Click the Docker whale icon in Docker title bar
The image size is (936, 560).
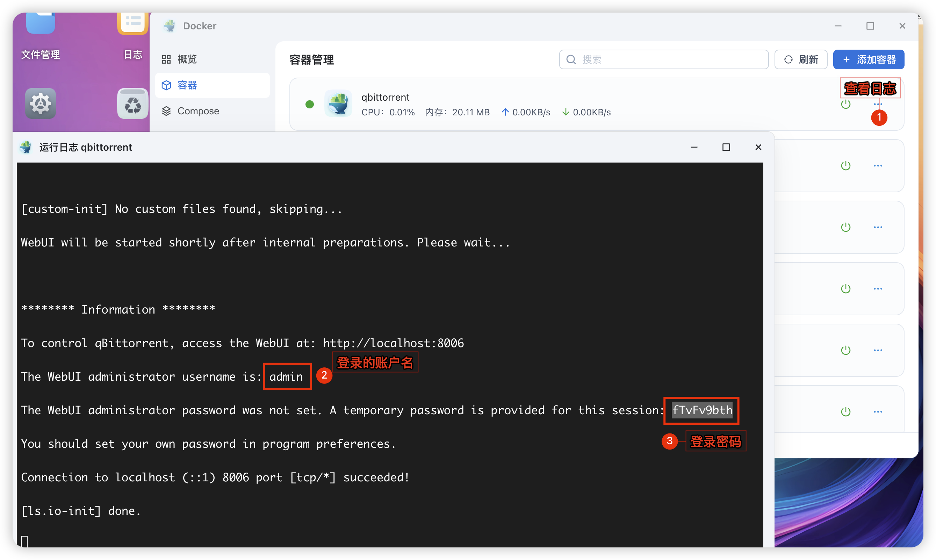point(170,26)
